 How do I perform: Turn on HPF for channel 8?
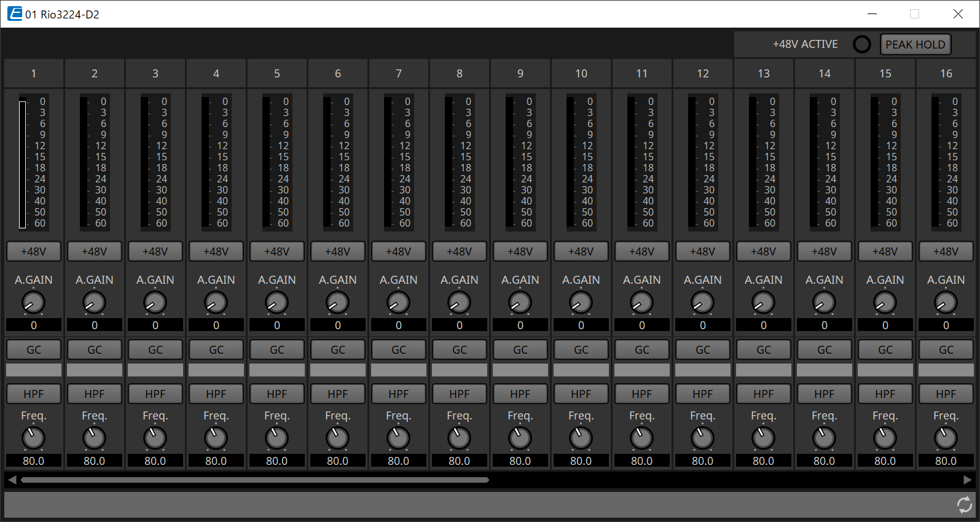pos(460,394)
